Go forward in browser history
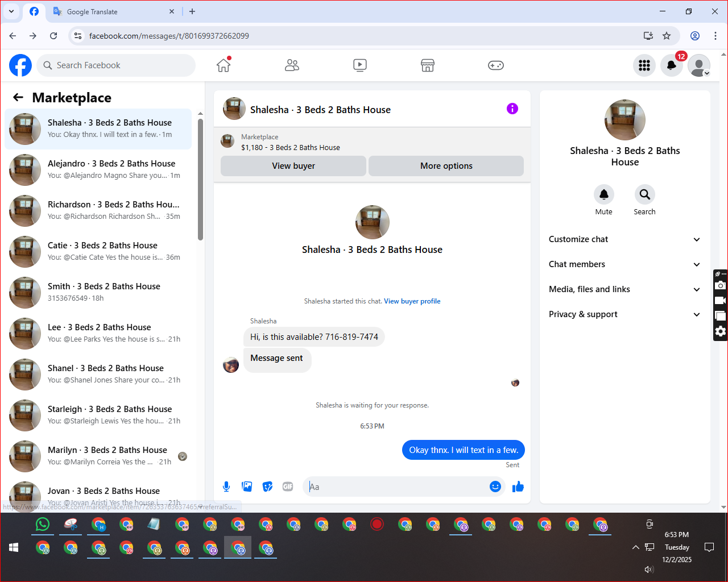Screen dimensions: 728x582 pos(33,36)
